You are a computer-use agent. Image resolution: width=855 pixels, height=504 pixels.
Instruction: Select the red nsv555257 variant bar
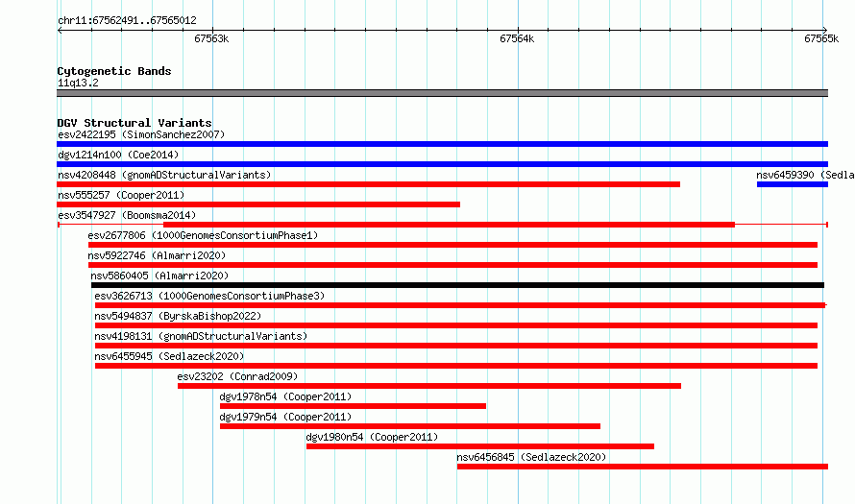[258, 204]
